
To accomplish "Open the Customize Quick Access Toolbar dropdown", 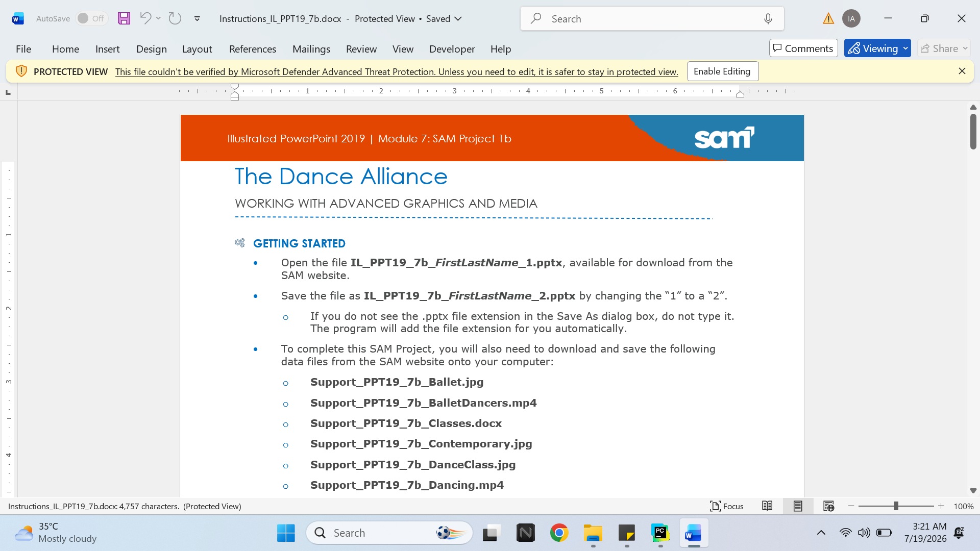I will point(197,19).
